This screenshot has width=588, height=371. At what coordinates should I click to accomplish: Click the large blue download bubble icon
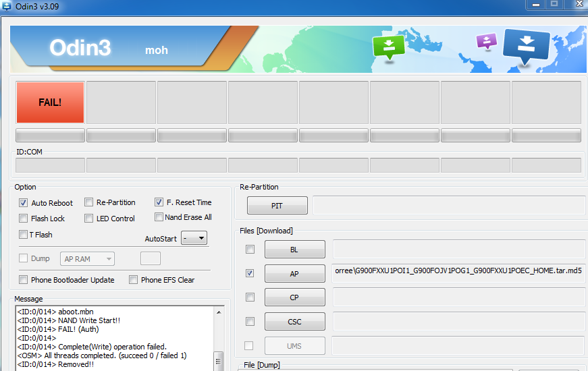point(526,47)
